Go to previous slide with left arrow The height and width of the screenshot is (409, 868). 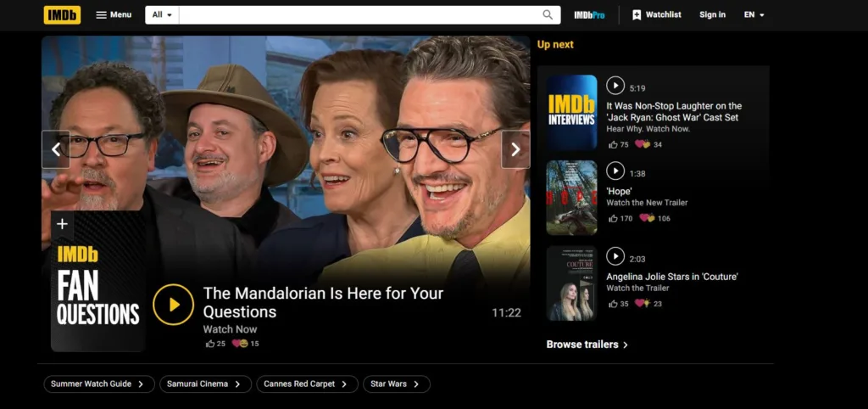click(56, 149)
